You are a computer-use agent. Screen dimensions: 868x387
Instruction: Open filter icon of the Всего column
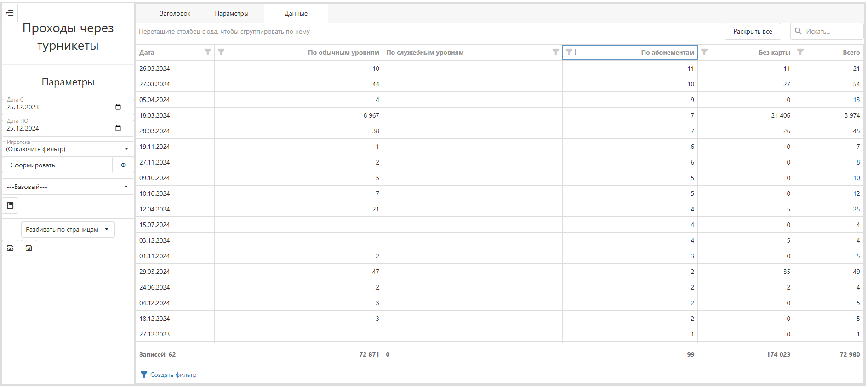pos(800,52)
